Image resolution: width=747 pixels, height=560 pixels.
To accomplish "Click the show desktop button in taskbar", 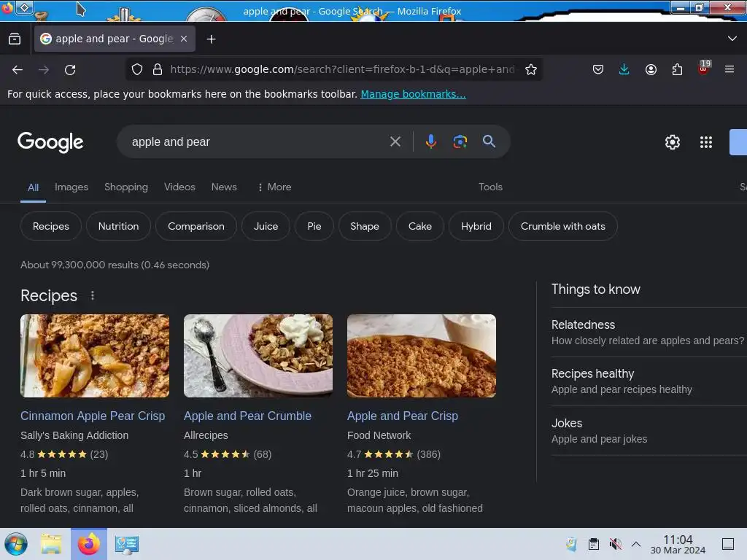I will pos(727,544).
